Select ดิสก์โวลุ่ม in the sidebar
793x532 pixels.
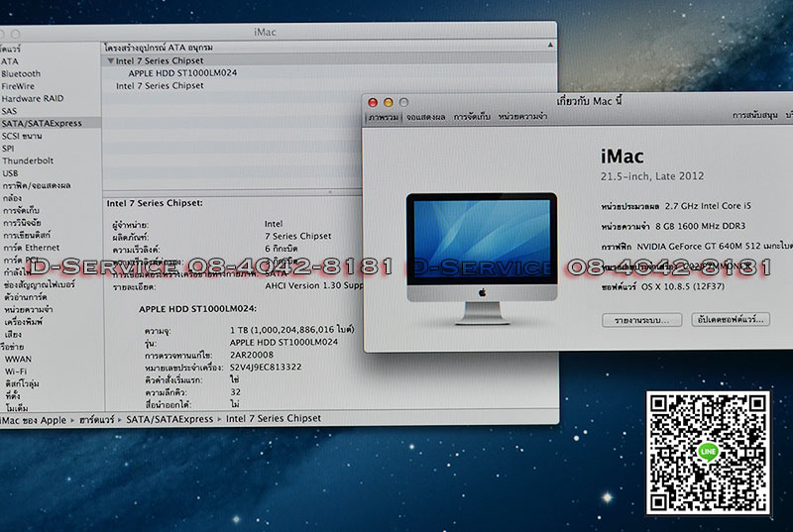click(x=22, y=384)
